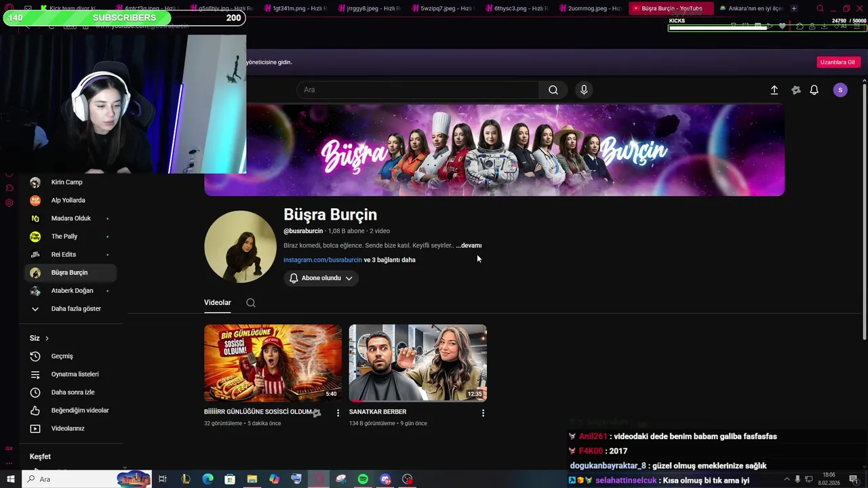The height and width of the screenshot is (488, 868).
Task: Select Büşra Burçin in sidebar subscriptions
Action: click(x=71, y=272)
